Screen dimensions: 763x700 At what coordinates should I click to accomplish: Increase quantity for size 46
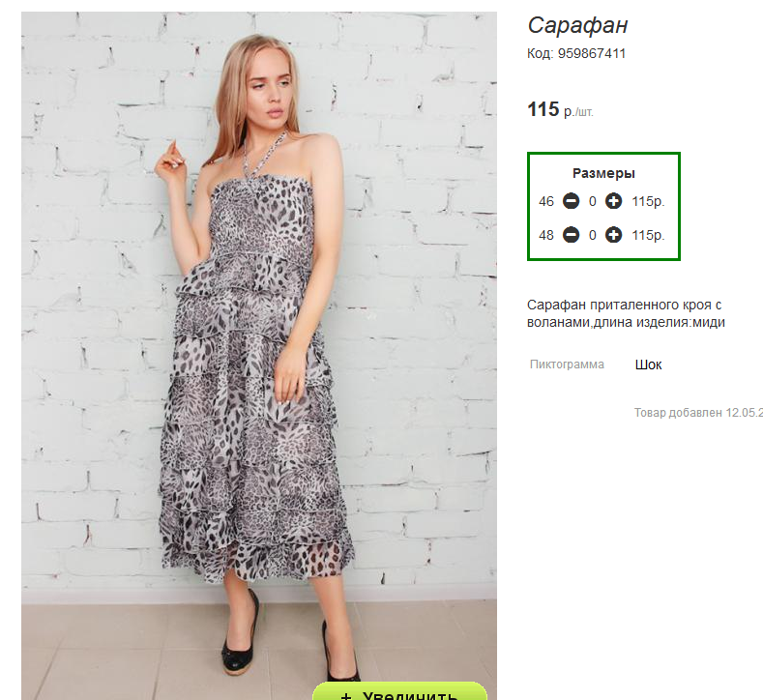point(613,202)
